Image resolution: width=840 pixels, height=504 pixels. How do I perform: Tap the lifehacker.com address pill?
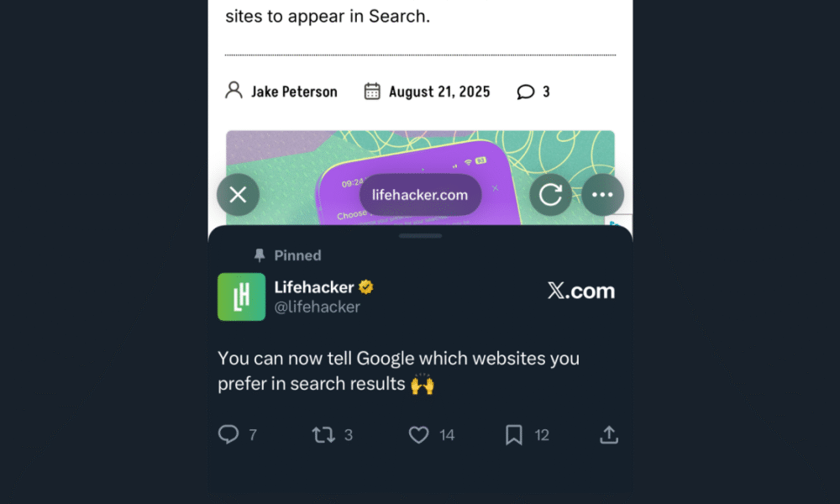(x=420, y=195)
